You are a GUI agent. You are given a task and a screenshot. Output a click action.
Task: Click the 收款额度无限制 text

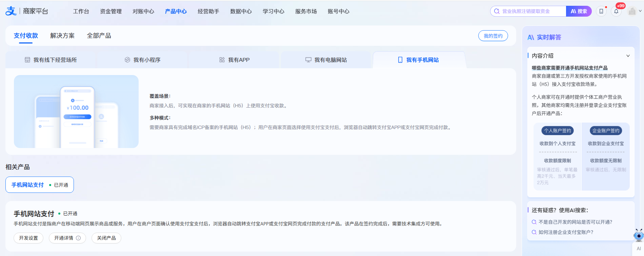[x=606, y=161]
